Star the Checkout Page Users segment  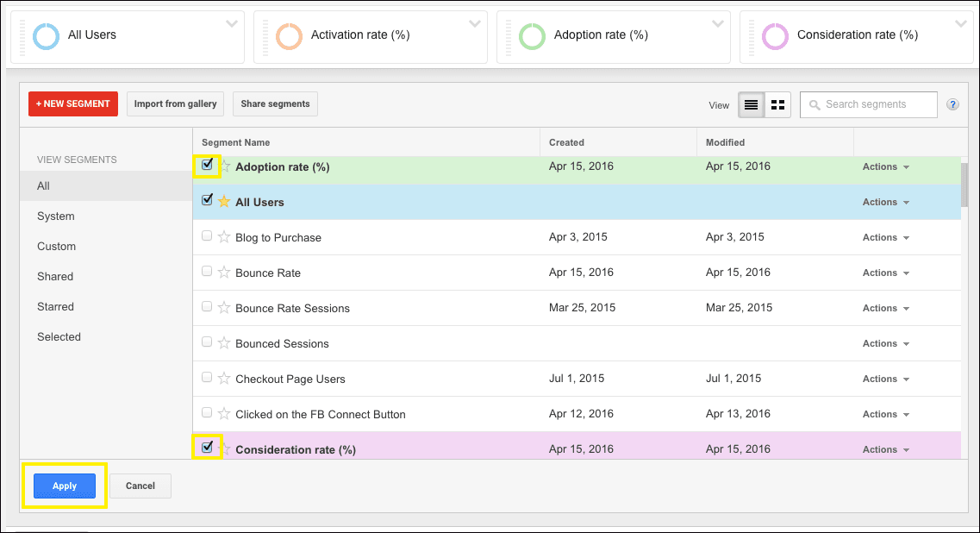click(224, 379)
